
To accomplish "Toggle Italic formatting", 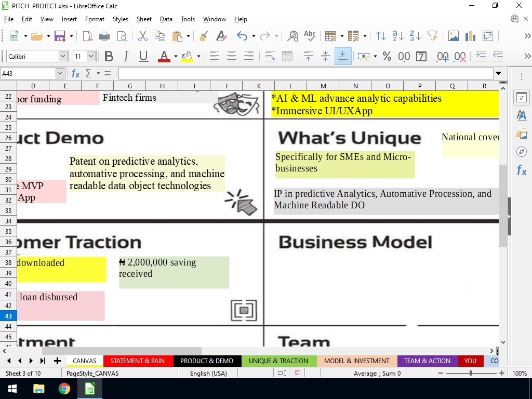I will (126, 56).
